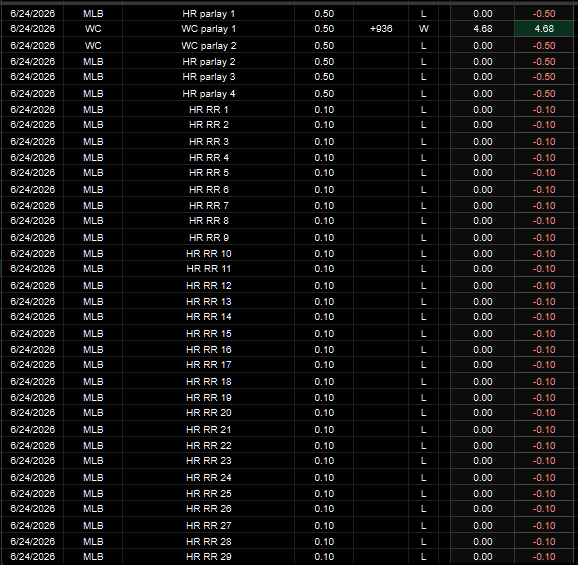
Task: Click the 'HR parlay 4' cell
Action: [209, 94]
